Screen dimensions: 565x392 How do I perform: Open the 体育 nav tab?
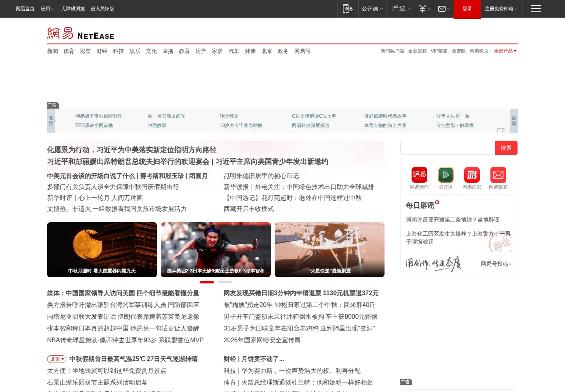click(x=69, y=51)
